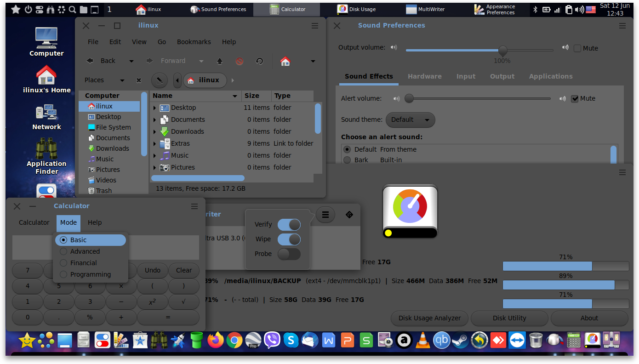Launch Application Finder from the desktop
This screenshot has height=364, width=639.
[x=46, y=156]
